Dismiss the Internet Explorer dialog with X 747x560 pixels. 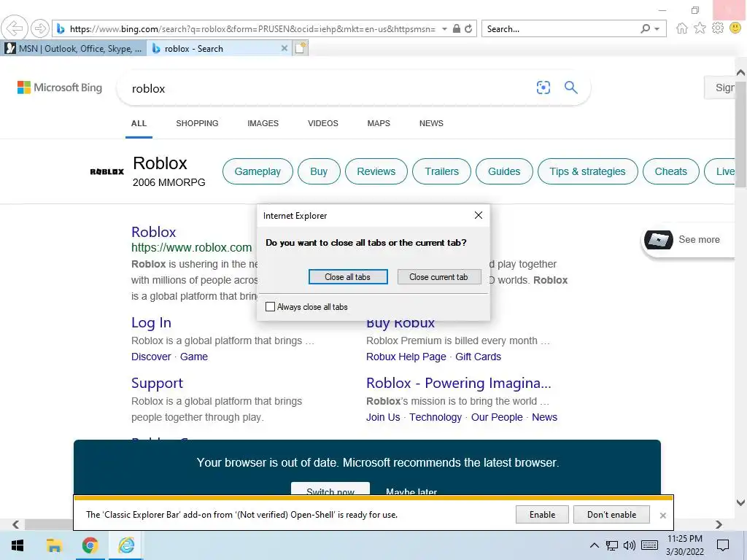[479, 215]
